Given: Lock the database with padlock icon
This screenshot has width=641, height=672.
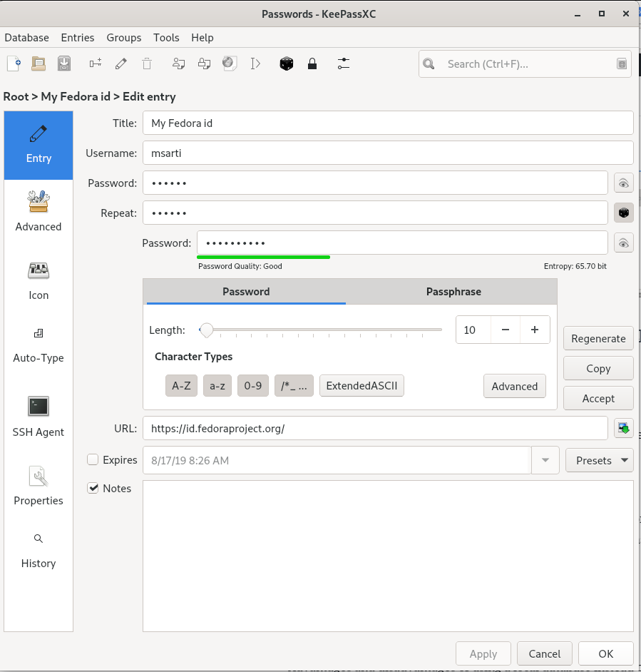Looking at the screenshot, I should (x=312, y=63).
